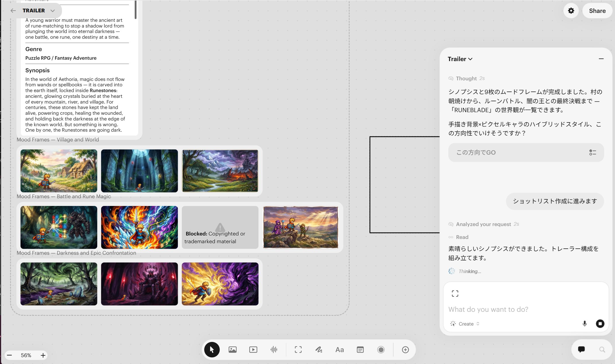Open the TRAILER project dropdown

[52, 11]
